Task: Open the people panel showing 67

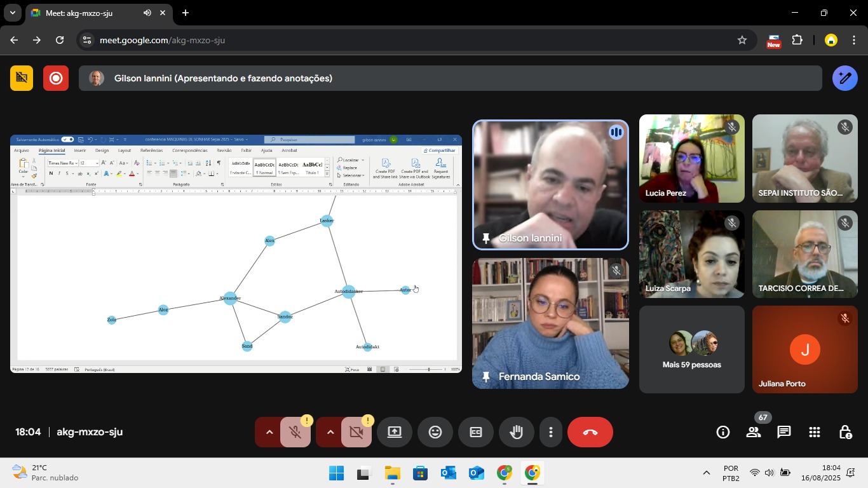Action: 754,432
